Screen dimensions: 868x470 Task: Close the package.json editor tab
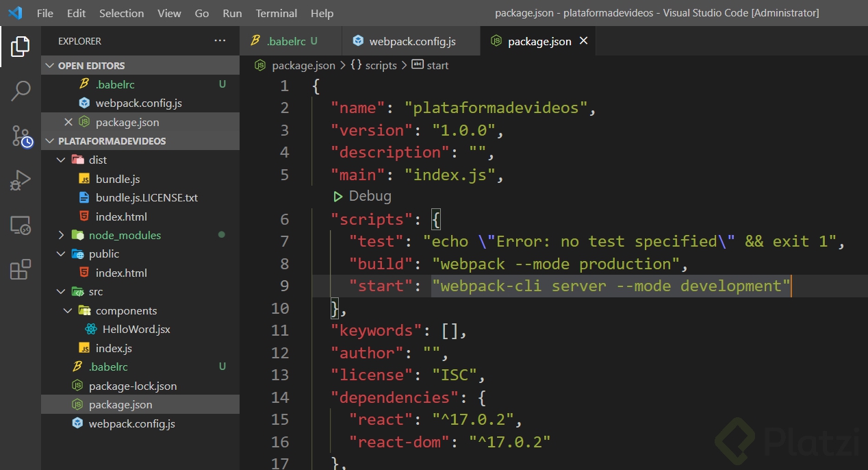(584, 41)
